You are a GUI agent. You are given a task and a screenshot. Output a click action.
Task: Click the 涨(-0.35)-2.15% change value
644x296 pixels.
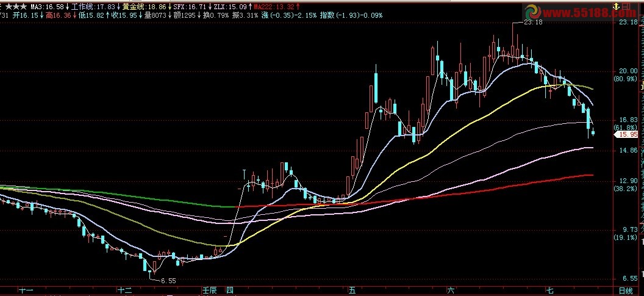(x=288, y=15)
